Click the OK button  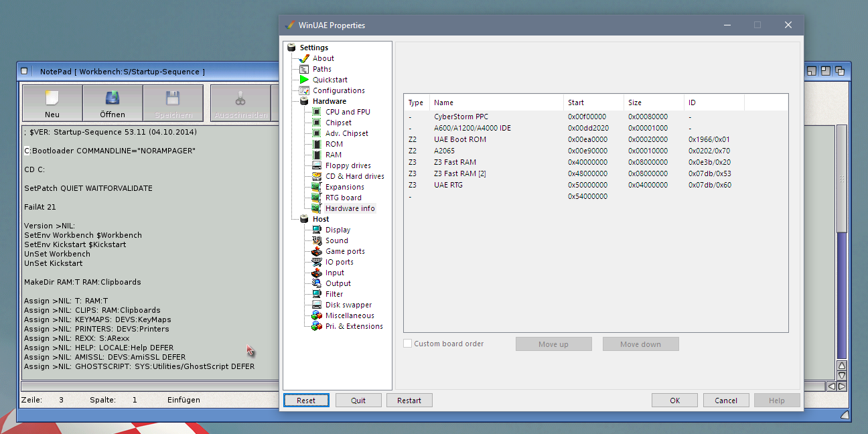(x=674, y=401)
